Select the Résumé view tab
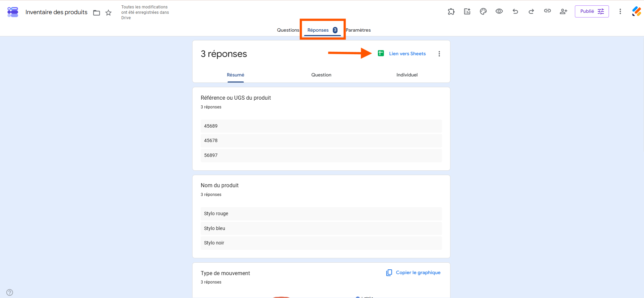 click(x=235, y=75)
